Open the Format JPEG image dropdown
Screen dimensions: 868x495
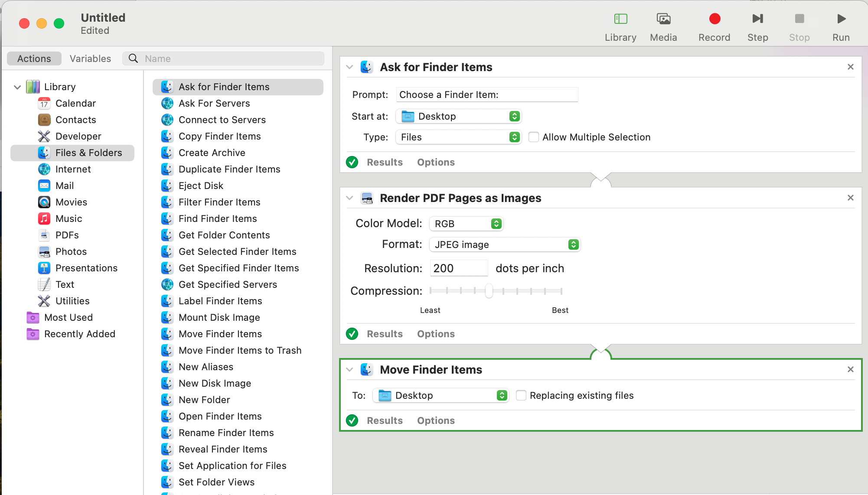(x=505, y=244)
